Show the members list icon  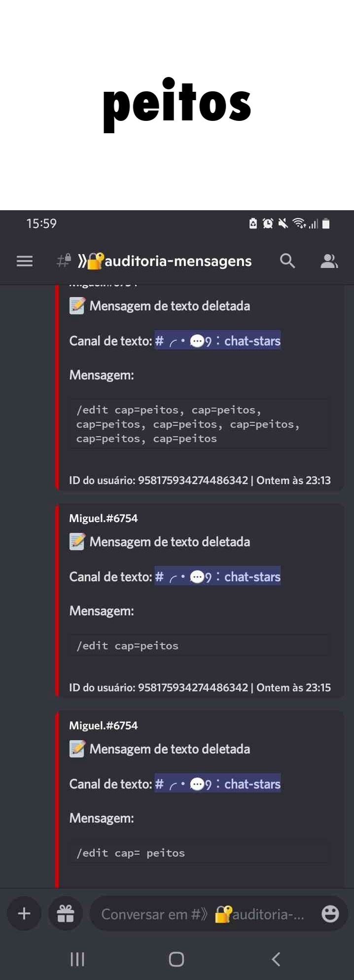pyautogui.click(x=329, y=261)
